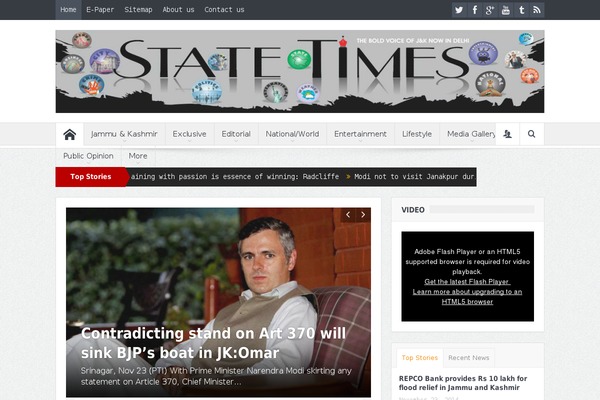Open the Radcliffe ticker headline

tap(235, 176)
